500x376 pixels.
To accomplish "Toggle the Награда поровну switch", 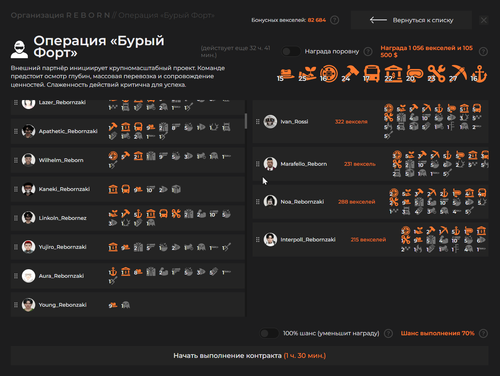I will (x=291, y=51).
